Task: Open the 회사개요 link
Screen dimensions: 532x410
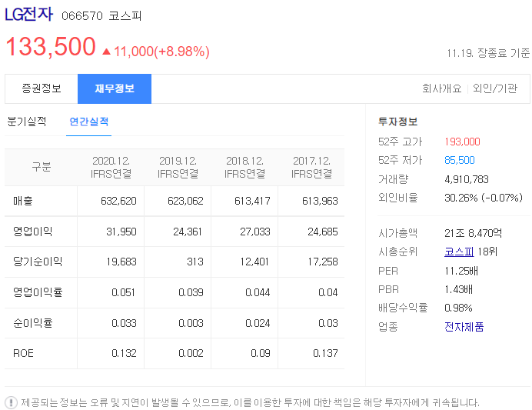Action: tap(442, 88)
